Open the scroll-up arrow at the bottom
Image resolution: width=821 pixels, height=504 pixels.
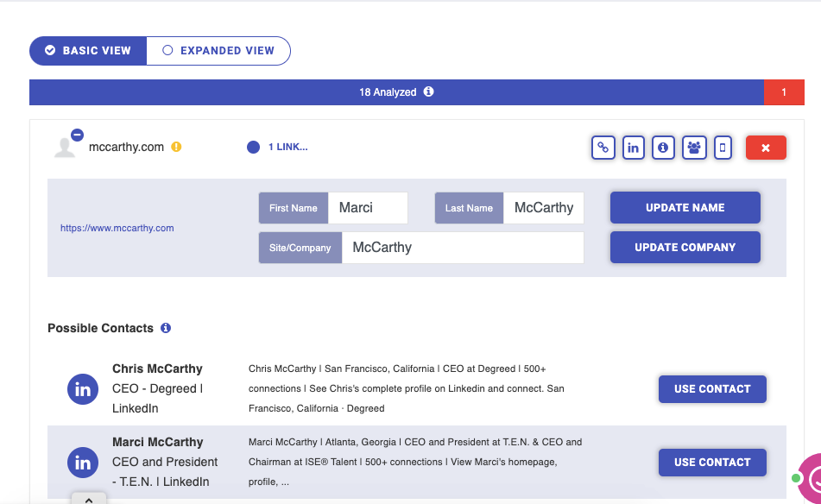tap(89, 499)
